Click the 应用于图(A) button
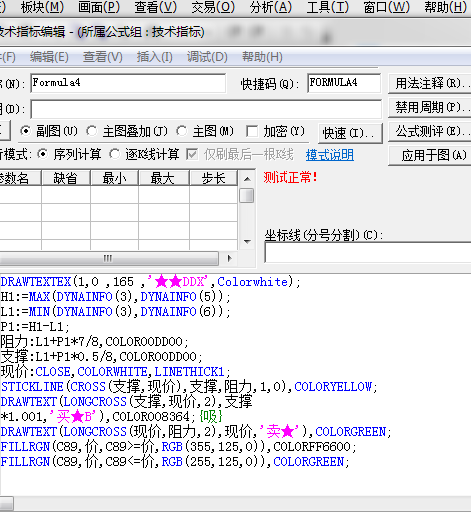This screenshot has height=513, width=471. coord(430,155)
